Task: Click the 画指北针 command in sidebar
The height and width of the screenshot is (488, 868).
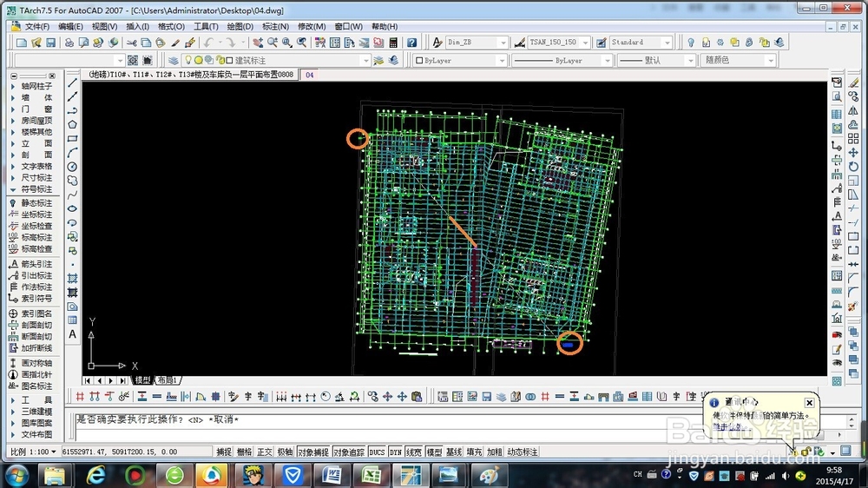Action: tap(36, 375)
